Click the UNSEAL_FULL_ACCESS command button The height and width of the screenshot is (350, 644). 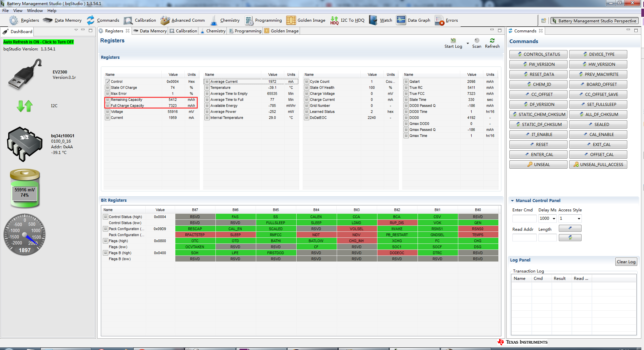click(598, 165)
